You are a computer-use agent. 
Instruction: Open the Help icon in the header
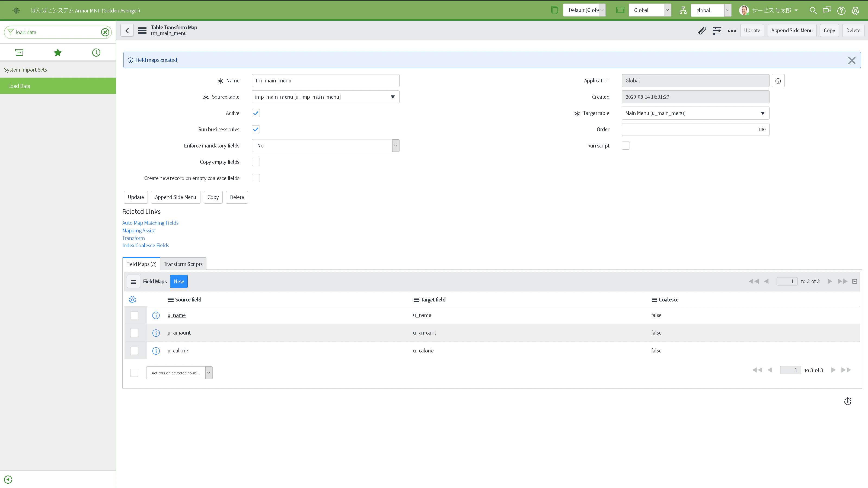point(841,11)
